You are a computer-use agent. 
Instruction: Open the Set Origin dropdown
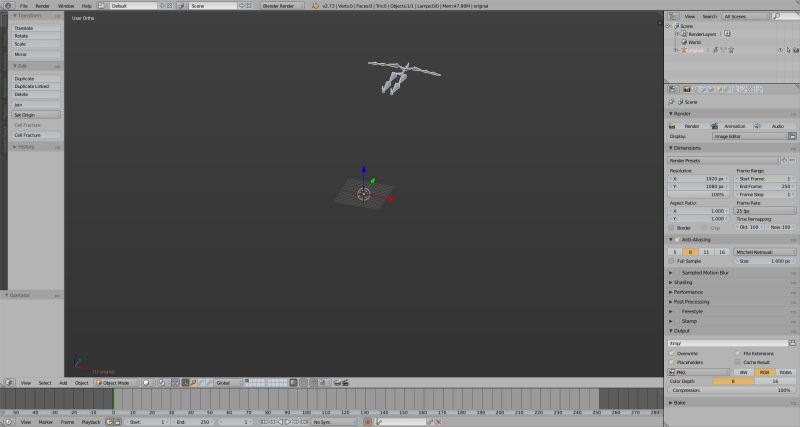tap(36, 115)
